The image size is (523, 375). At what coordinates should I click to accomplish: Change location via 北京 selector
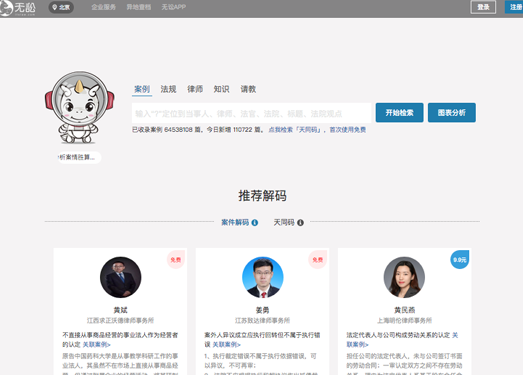[61, 7]
